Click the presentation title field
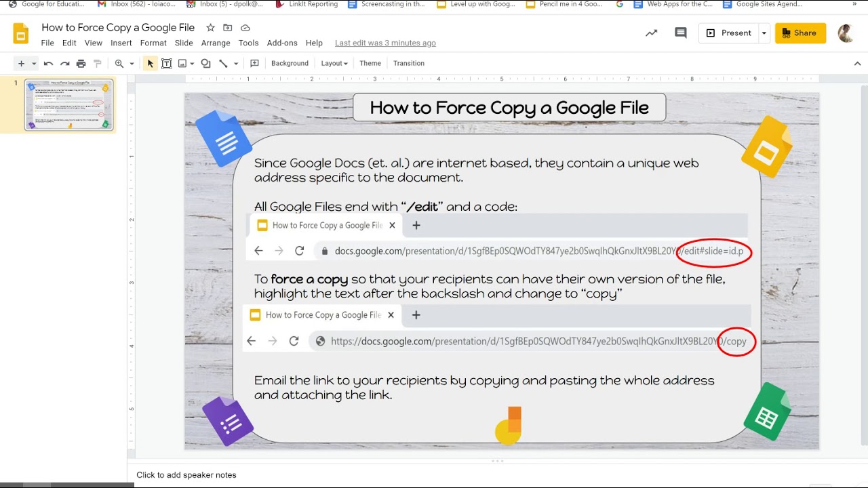The image size is (868, 488). tap(118, 28)
